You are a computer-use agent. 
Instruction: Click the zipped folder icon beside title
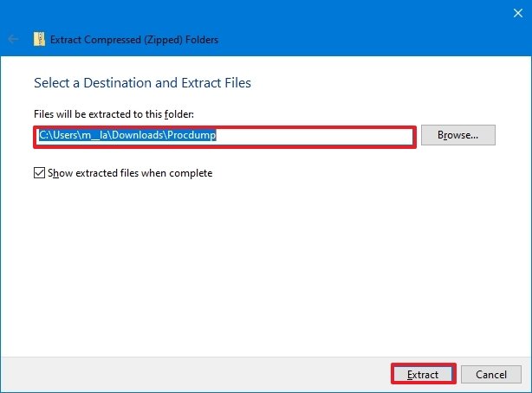(39, 39)
